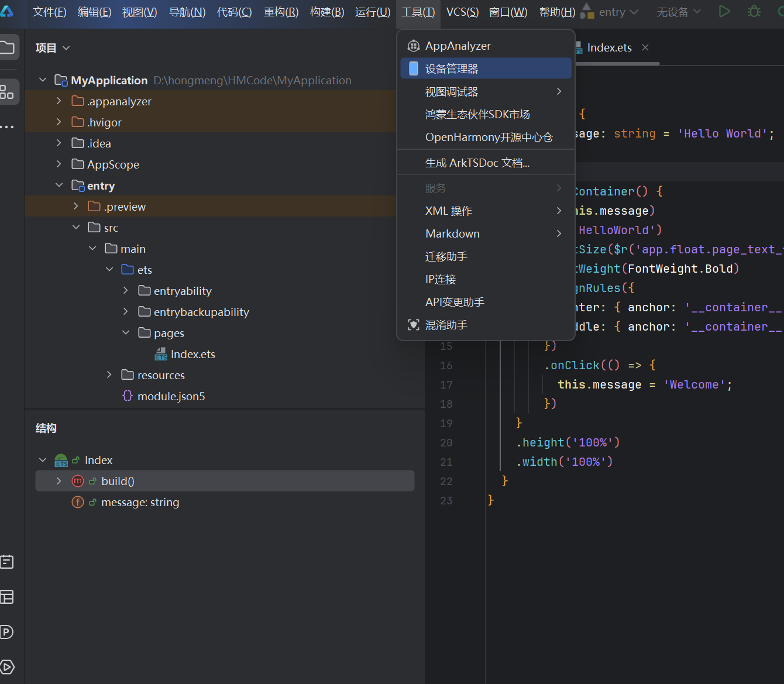Viewport: 784px width, 684px height.
Task: Open the 项目 view dropdown
Action: point(53,48)
